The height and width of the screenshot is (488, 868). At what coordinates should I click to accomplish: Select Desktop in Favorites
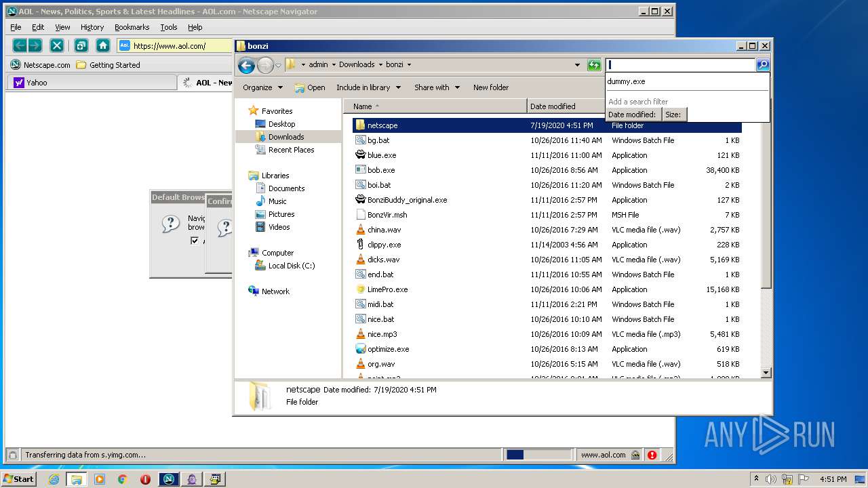pos(281,124)
